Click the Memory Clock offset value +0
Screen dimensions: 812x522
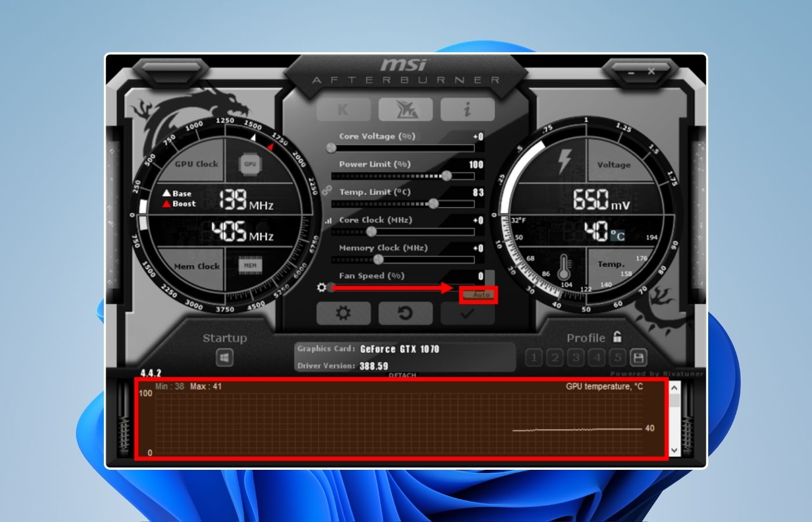tap(478, 248)
